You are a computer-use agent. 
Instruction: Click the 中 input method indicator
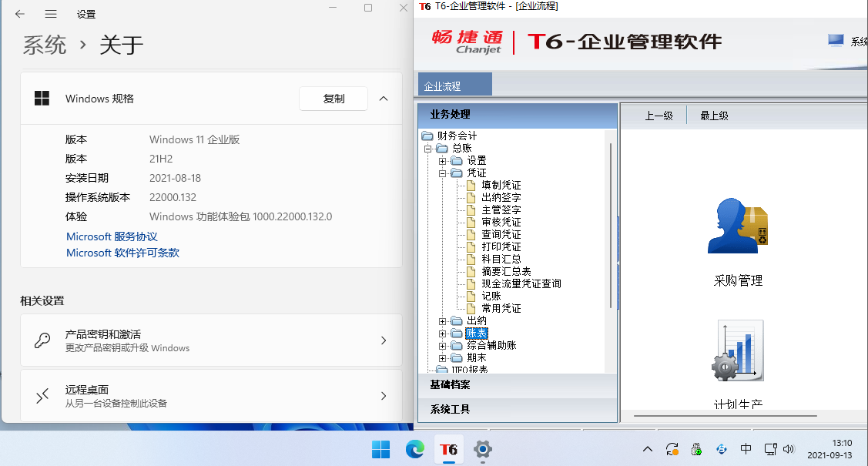click(x=746, y=449)
